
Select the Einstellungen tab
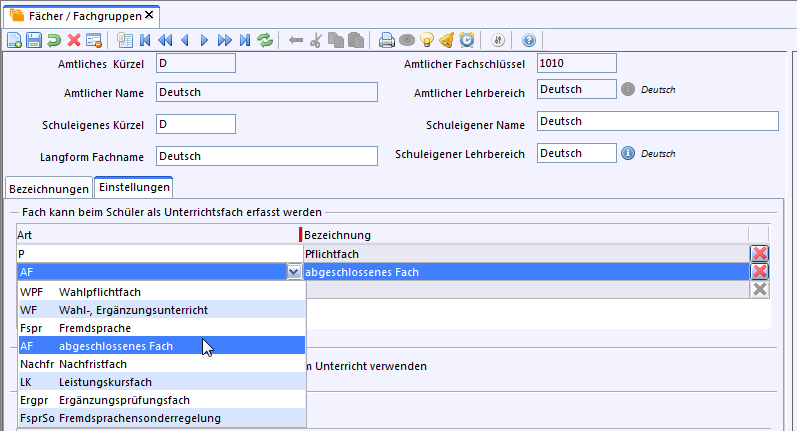[133, 188]
